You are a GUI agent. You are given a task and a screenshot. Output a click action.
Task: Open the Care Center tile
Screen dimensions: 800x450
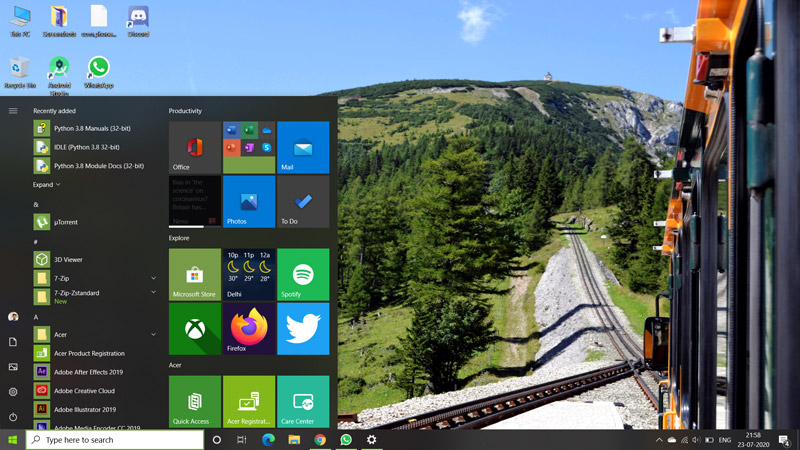(x=303, y=402)
